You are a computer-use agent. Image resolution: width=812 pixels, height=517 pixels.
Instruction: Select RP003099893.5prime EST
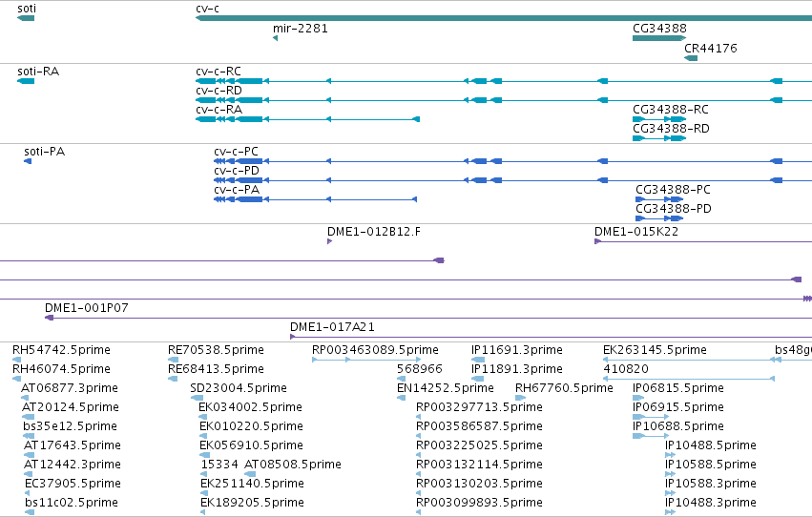(x=419, y=512)
